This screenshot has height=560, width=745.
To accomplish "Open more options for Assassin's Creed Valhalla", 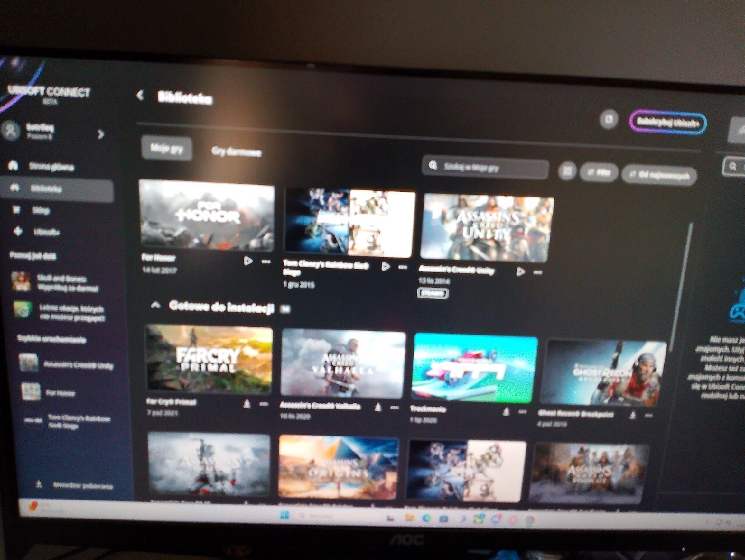I will 395,408.
